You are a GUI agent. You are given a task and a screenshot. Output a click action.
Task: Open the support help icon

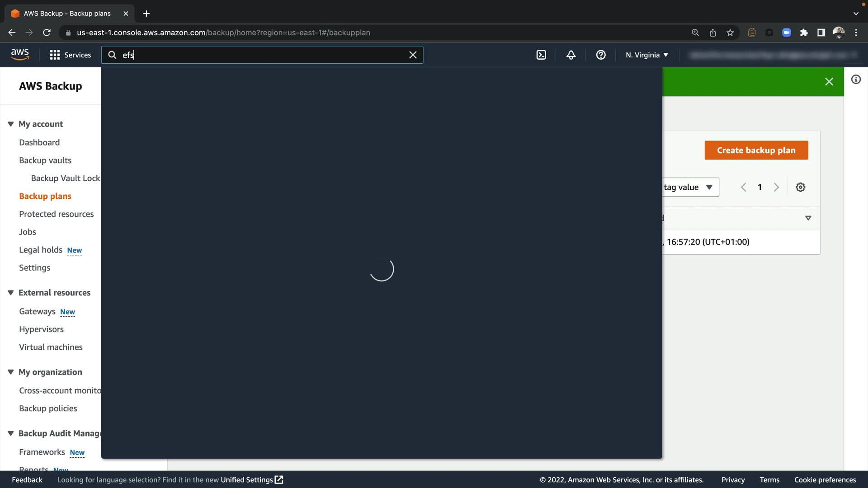[x=601, y=55]
